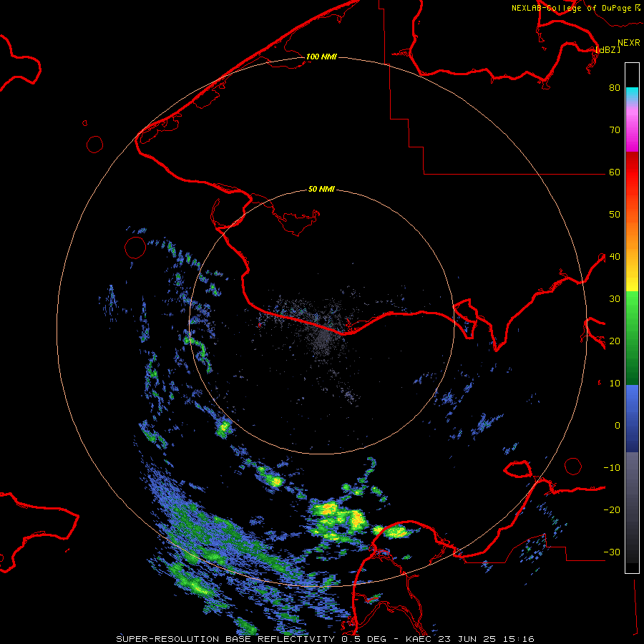Image resolution: width=644 pixels, height=644 pixels.
Task: Click the NEXLAB-College of DuPage watermark text
Action: [x=575, y=8]
